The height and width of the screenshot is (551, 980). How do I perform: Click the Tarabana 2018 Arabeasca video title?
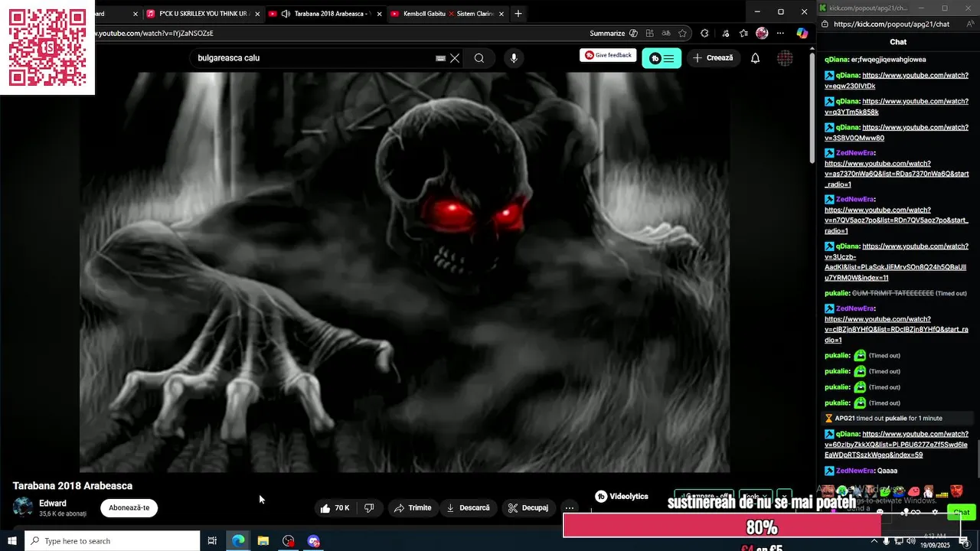tap(73, 486)
